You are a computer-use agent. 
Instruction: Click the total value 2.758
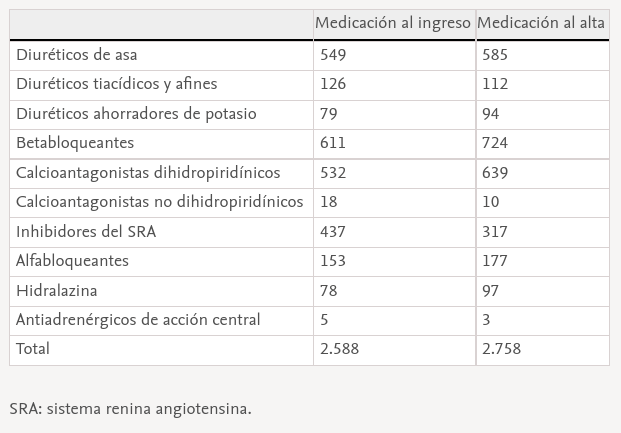tap(501, 349)
